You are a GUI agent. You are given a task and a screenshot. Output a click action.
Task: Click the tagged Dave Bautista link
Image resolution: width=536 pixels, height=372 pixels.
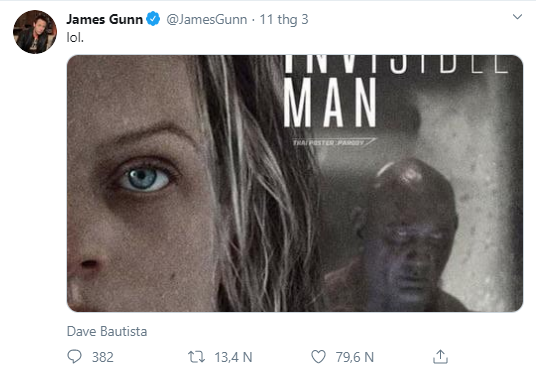pyautogui.click(x=107, y=331)
